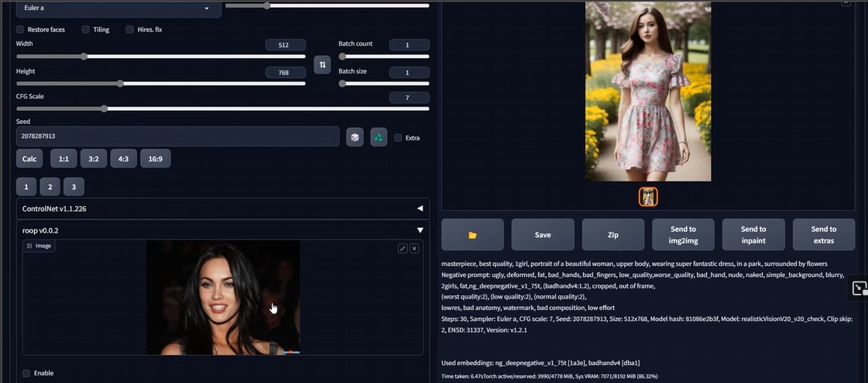
Task: Swap width and height with arrows button
Action: tap(322, 65)
